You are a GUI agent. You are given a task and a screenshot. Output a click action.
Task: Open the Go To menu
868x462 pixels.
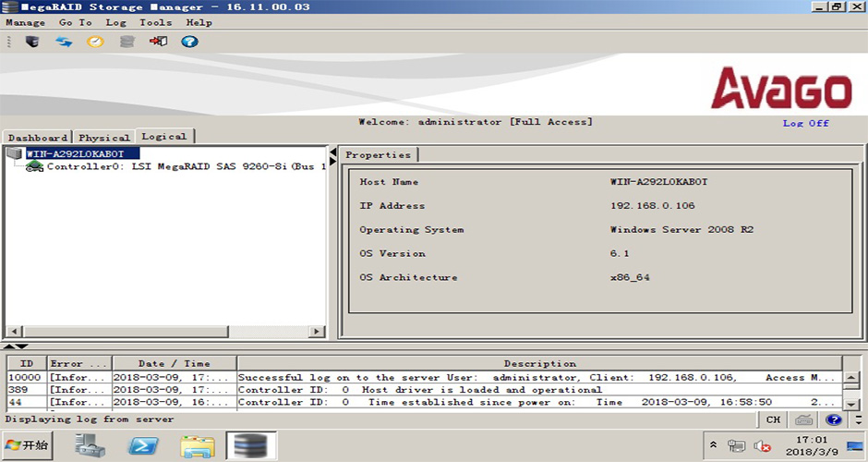pyautogui.click(x=76, y=23)
